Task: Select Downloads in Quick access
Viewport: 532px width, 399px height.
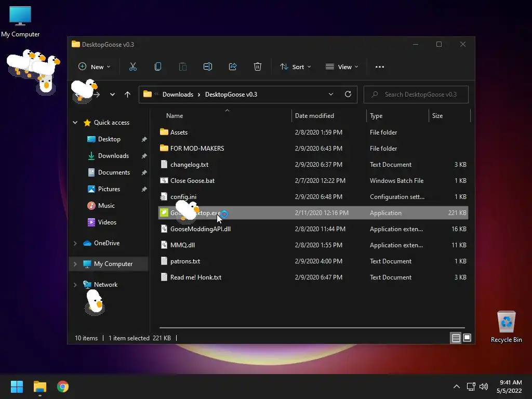Action: [113, 156]
